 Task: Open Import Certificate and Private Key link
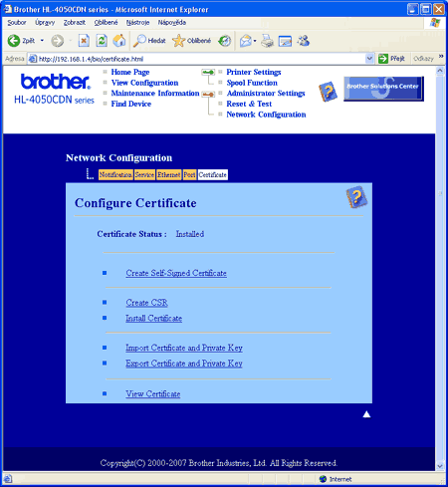click(x=184, y=348)
